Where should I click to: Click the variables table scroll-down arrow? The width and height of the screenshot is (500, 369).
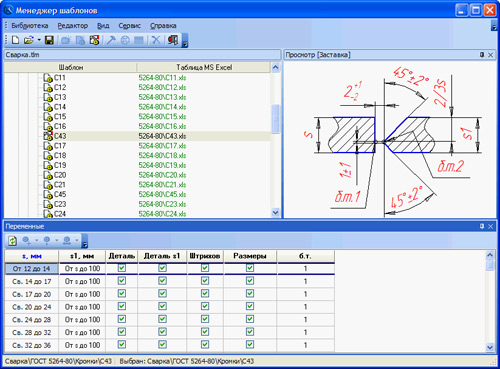(490, 347)
